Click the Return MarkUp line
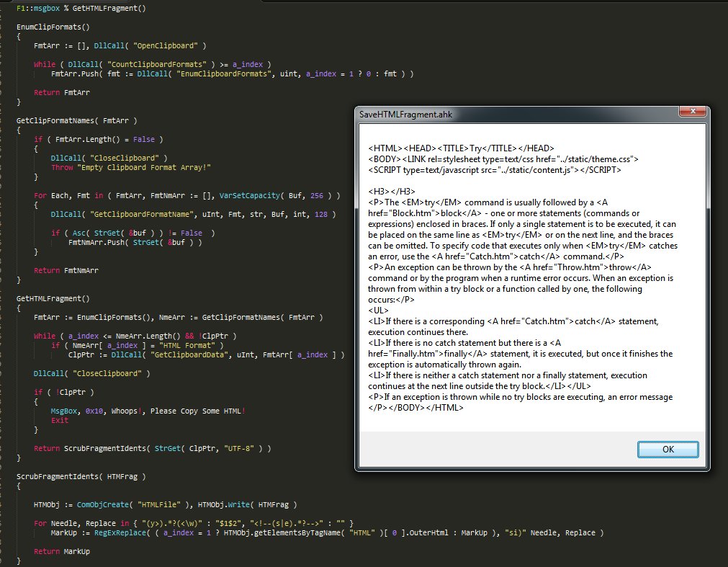Screen dimensions: 728x567 pos(62,552)
